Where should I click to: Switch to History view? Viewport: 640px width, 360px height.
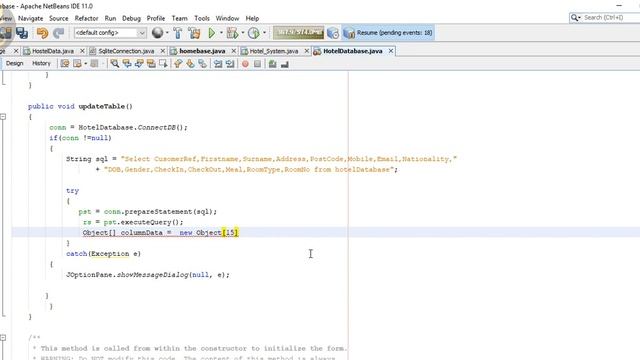[41, 64]
